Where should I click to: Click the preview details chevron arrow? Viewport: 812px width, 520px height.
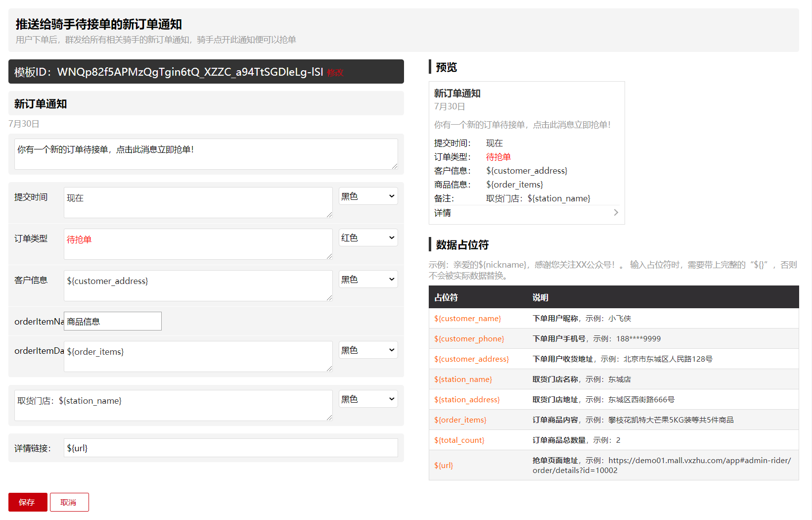click(x=616, y=213)
